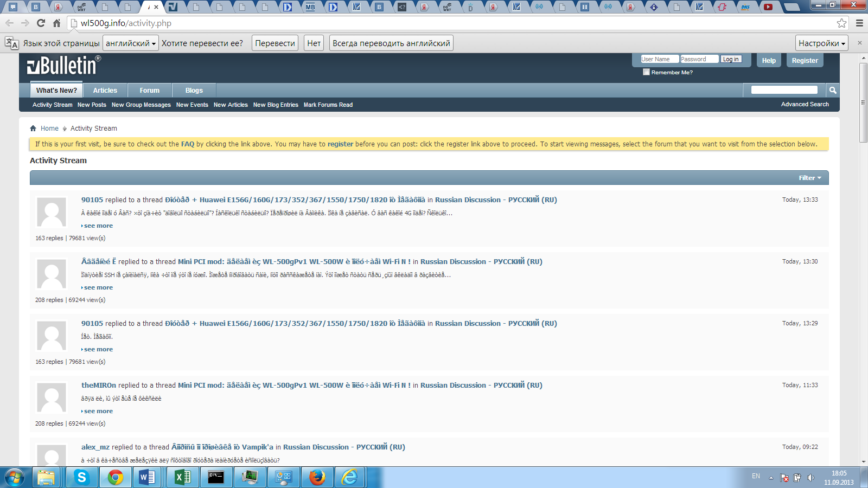
Task: Open the page language dropdown 'английский'
Action: point(131,43)
